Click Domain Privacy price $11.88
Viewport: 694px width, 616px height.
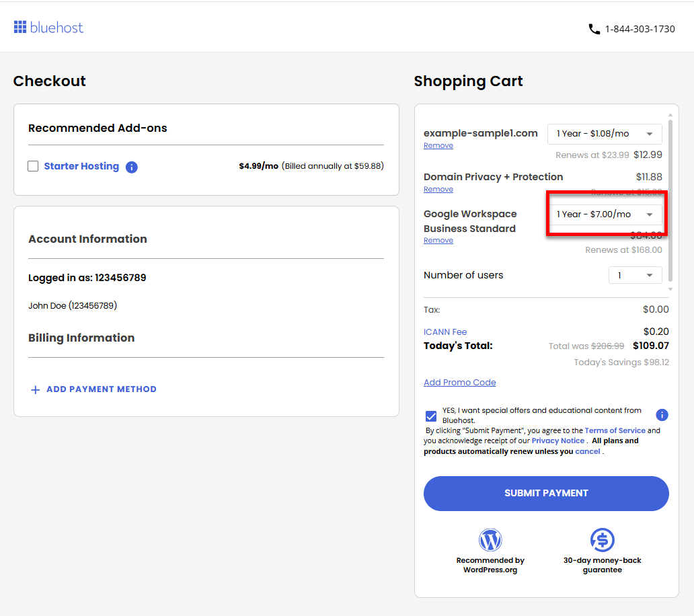(649, 177)
